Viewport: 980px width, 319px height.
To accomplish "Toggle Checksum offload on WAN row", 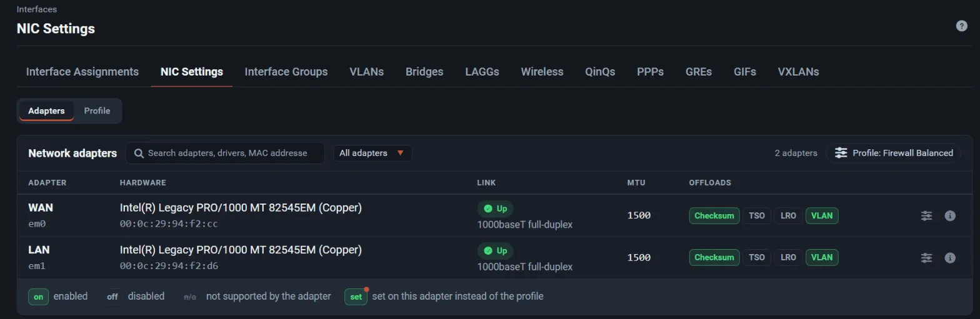I will (x=714, y=215).
